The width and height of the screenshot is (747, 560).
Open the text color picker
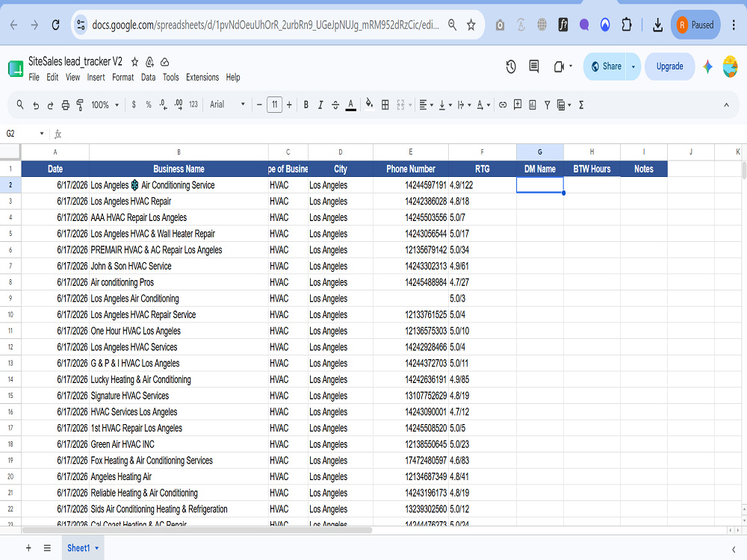[350, 105]
